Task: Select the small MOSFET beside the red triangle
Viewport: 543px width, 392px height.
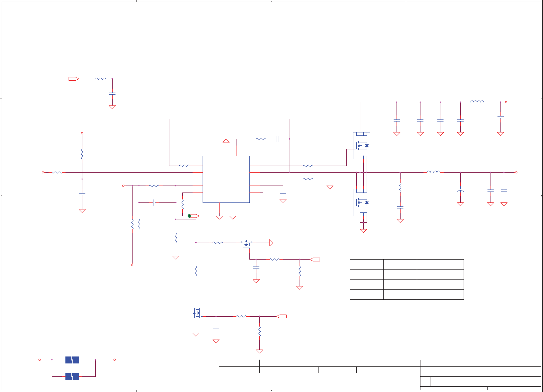Action: pos(246,244)
